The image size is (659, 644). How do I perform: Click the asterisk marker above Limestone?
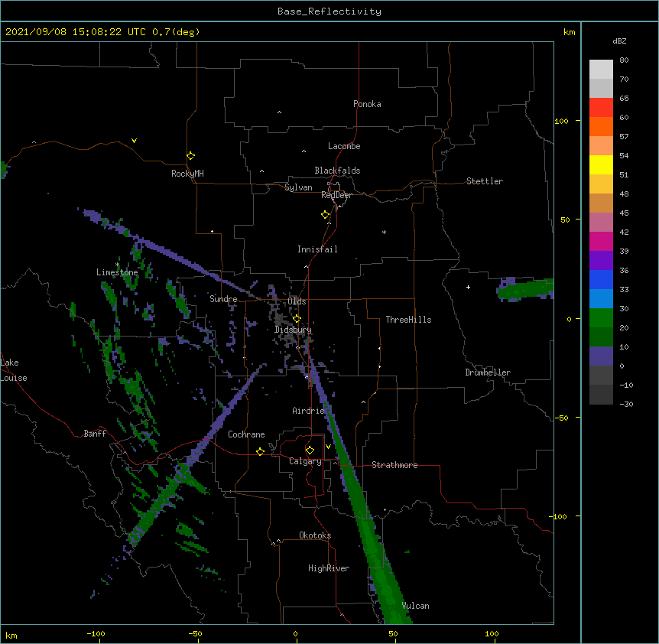pyautogui.click(x=118, y=265)
